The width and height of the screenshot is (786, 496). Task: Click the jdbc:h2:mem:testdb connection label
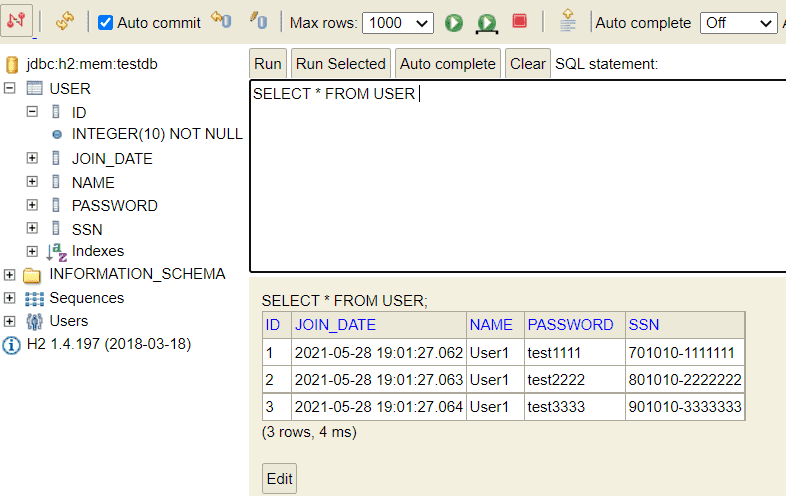pos(92,64)
